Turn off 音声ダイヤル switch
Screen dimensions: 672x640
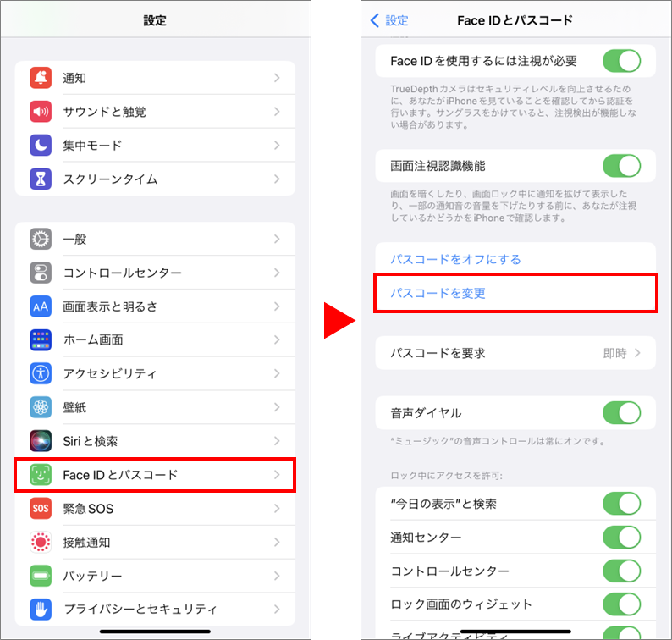click(621, 413)
